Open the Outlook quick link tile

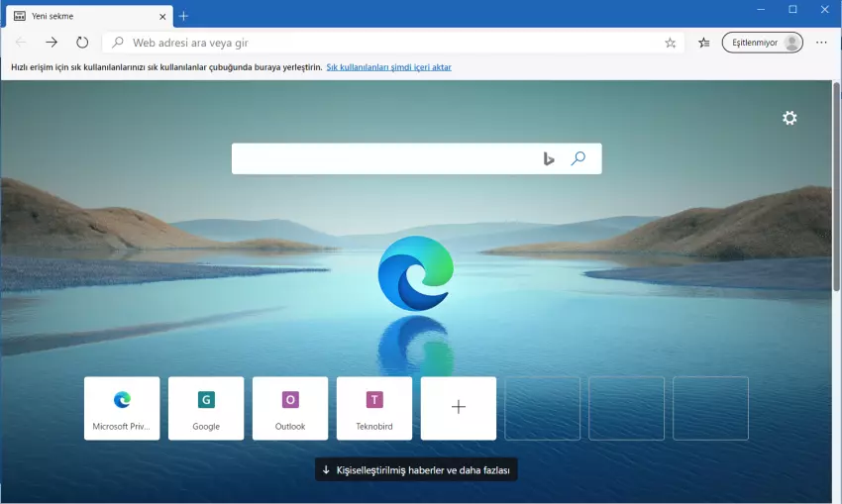tap(290, 408)
